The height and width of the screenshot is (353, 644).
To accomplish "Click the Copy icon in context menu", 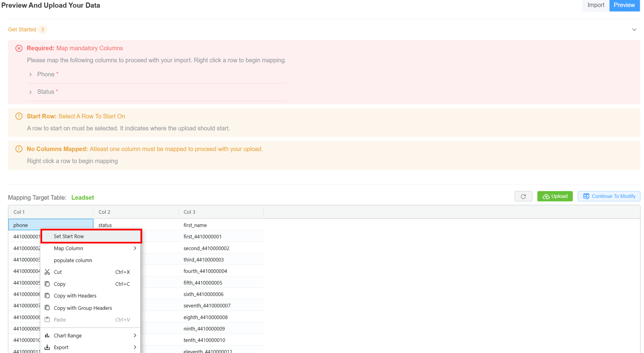I will pos(47,284).
